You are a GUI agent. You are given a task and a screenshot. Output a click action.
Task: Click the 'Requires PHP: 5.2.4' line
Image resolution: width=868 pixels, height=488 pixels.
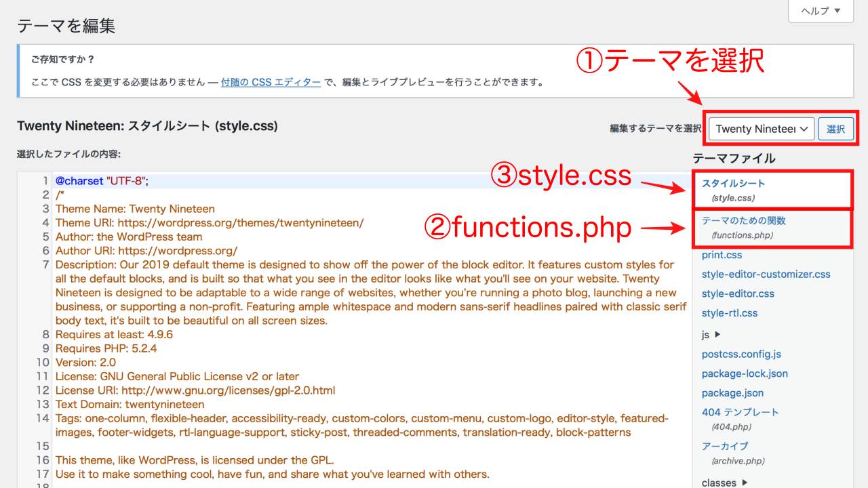coord(106,348)
